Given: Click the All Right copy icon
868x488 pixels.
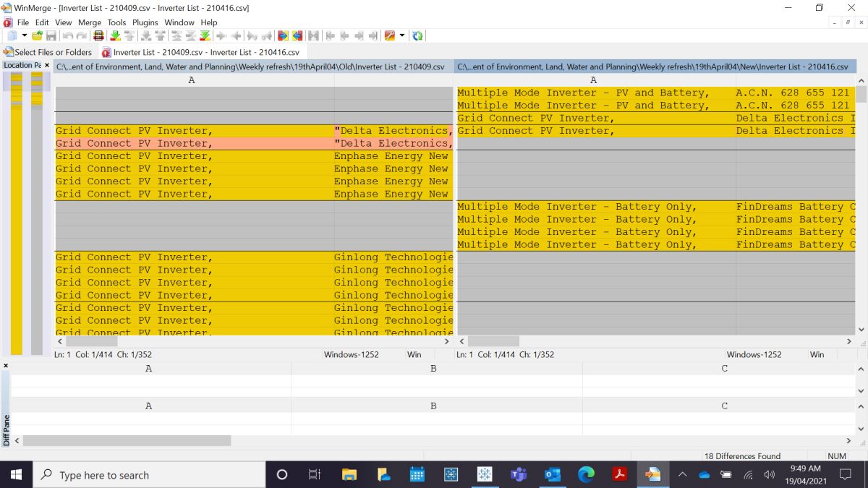Looking at the screenshot, I should 282,35.
